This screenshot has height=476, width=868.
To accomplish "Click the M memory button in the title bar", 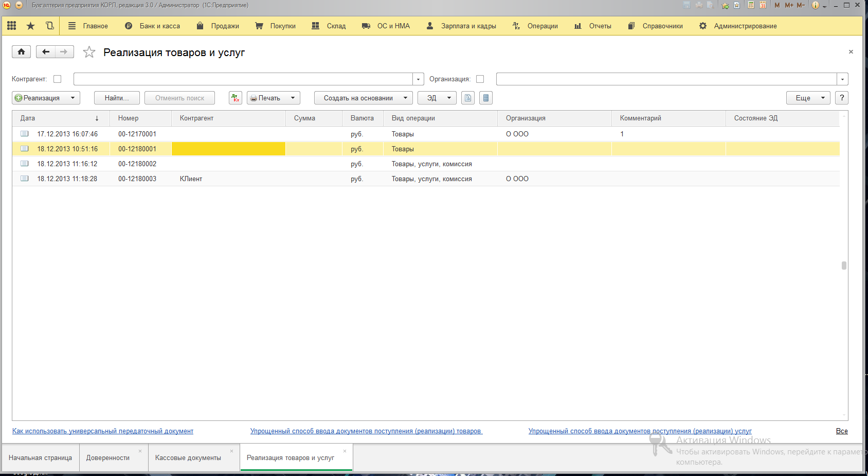I will pyautogui.click(x=777, y=5).
